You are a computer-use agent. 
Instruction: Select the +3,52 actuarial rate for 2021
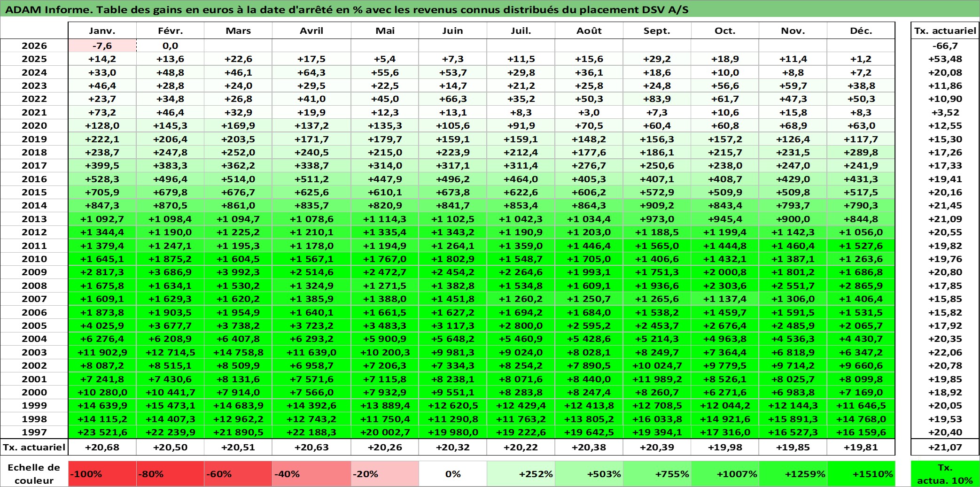click(x=945, y=112)
